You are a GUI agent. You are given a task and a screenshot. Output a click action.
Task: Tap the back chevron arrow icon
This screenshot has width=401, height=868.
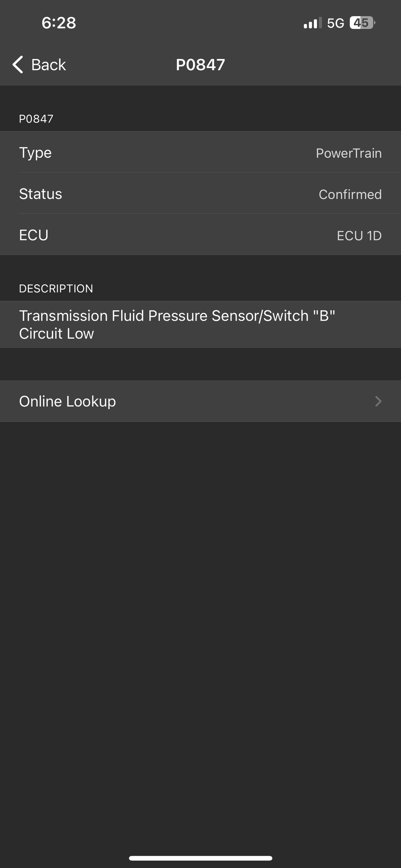point(18,65)
